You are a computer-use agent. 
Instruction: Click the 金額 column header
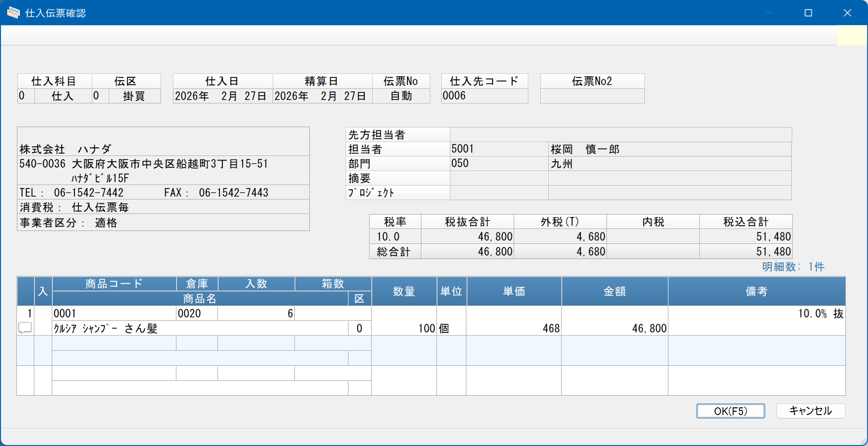point(615,291)
